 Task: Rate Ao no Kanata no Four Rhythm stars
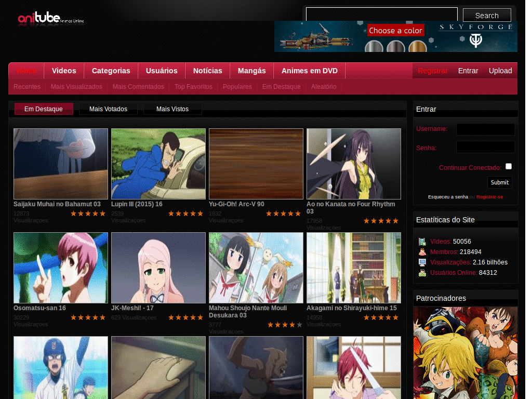click(381, 221)
